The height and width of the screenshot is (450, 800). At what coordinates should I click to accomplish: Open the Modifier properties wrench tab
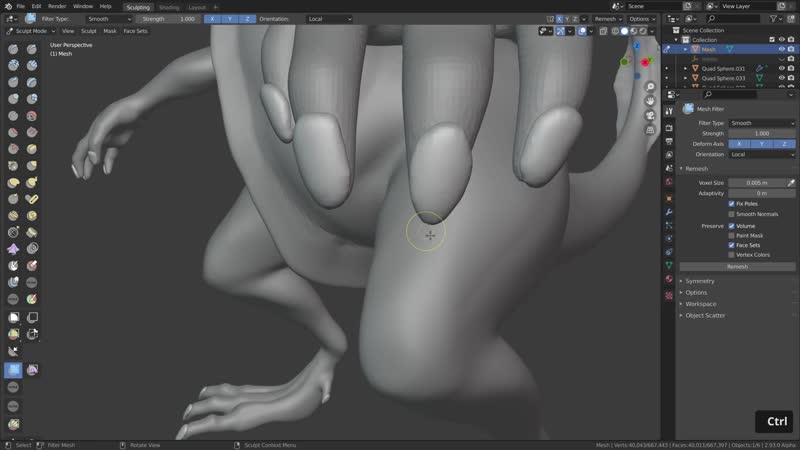(669, 212)
